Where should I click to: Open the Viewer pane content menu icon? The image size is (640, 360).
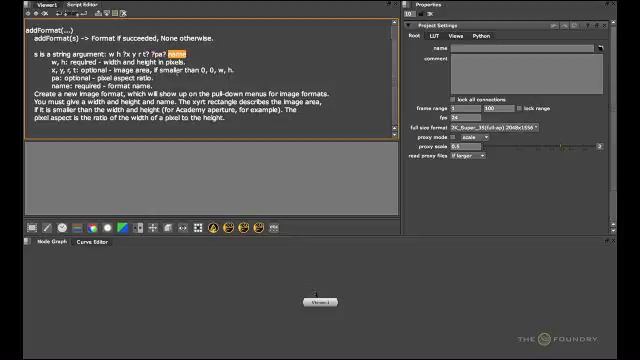point(27,5)
